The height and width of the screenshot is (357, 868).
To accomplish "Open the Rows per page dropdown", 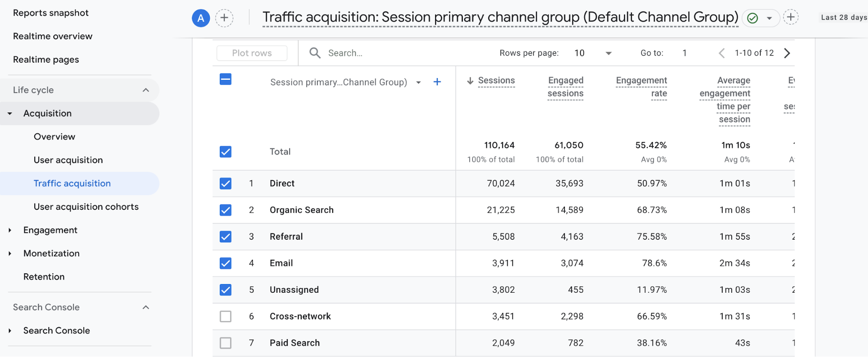I will pos(593,53).
